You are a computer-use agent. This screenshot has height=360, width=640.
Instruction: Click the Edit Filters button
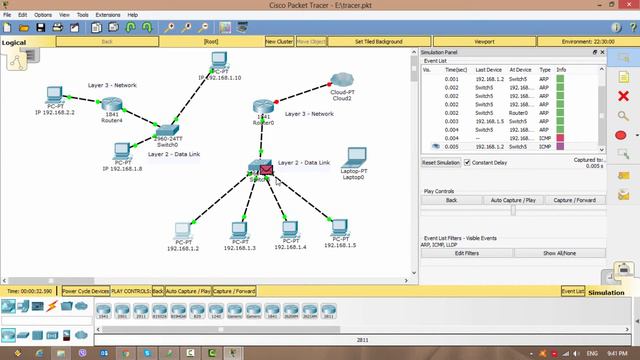pos(467,253)
